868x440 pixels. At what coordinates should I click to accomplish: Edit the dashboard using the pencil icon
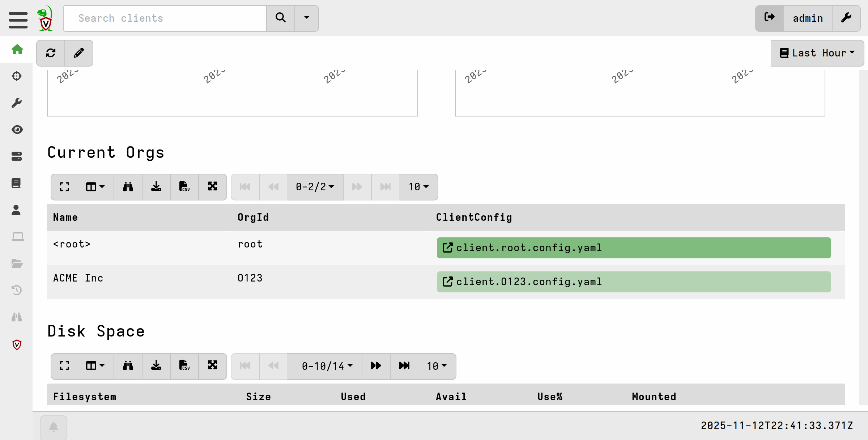(x=78, y=53)
